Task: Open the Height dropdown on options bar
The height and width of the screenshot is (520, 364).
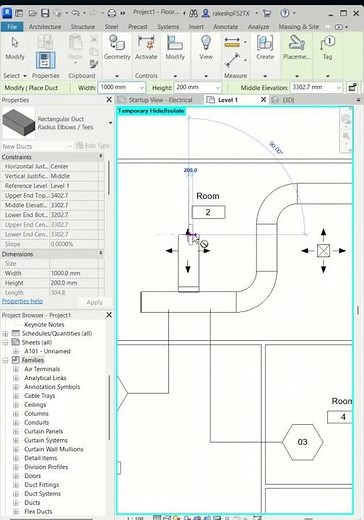Action: click(x=218, y=88)
